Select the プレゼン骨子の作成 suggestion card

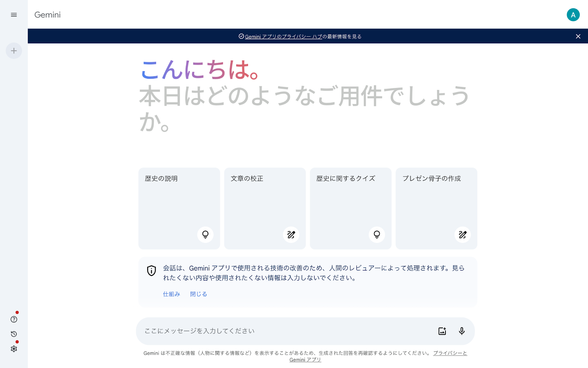click(x=437, y=209)
